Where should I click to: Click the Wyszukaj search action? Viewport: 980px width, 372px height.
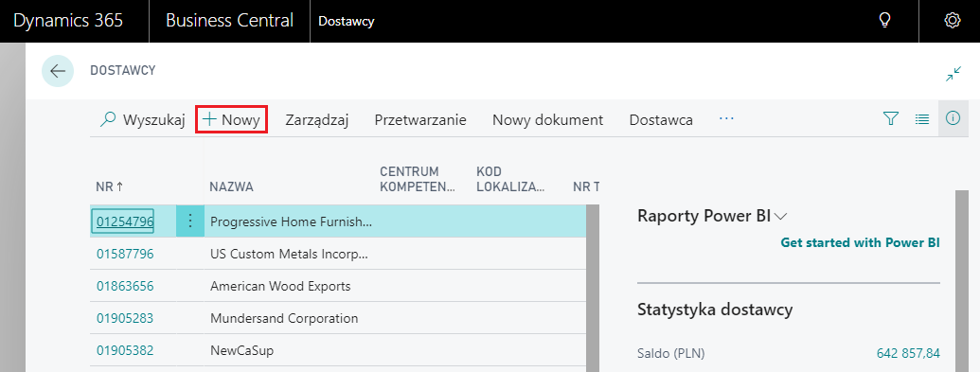[142, 119]
